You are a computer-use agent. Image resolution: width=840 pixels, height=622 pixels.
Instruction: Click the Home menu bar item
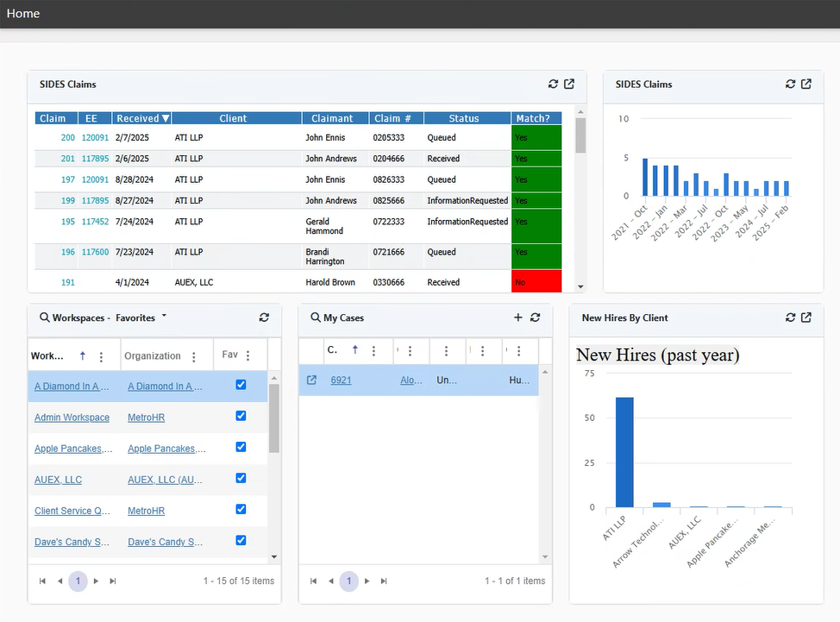(x=22, y=13)
